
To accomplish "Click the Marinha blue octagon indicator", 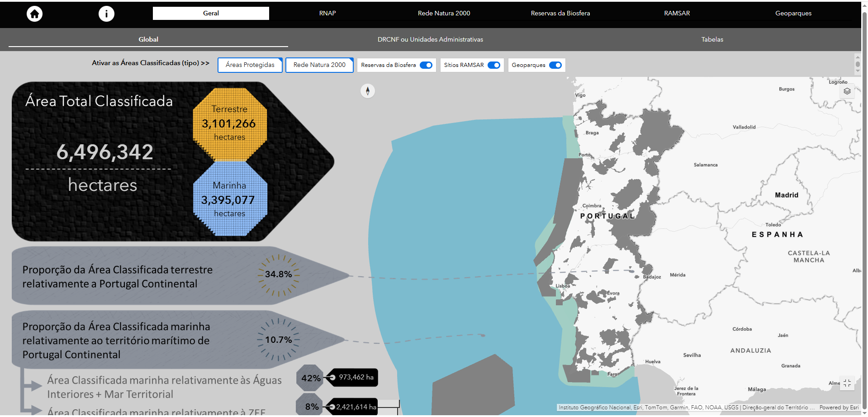I will click(x=229, y=199).
